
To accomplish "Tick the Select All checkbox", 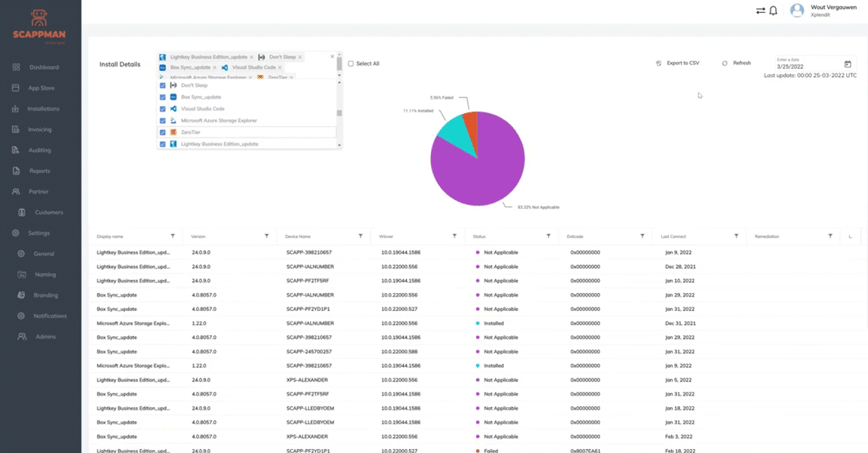I will [x=350, y=63].
